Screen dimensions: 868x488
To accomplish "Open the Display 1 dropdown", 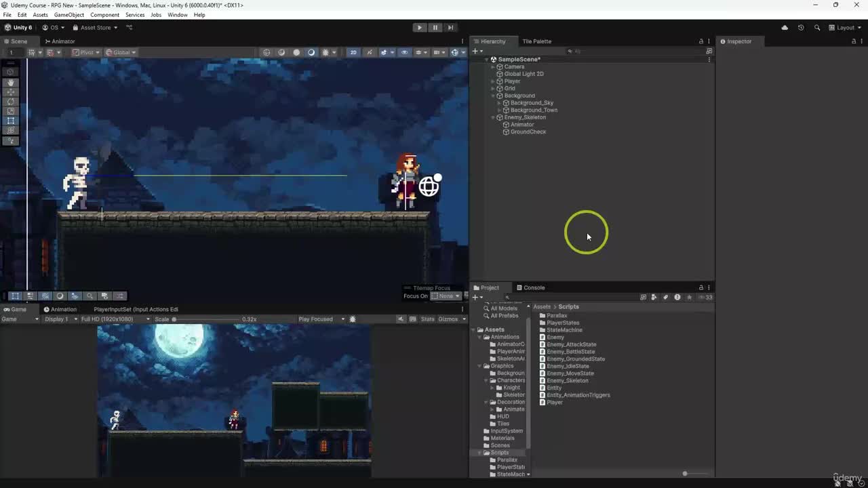I will coord(60,319).
